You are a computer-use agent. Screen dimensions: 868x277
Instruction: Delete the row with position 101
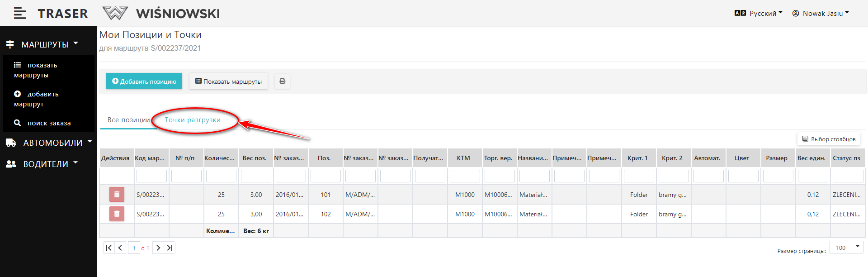pyautogui.click(x=117, y=195)
